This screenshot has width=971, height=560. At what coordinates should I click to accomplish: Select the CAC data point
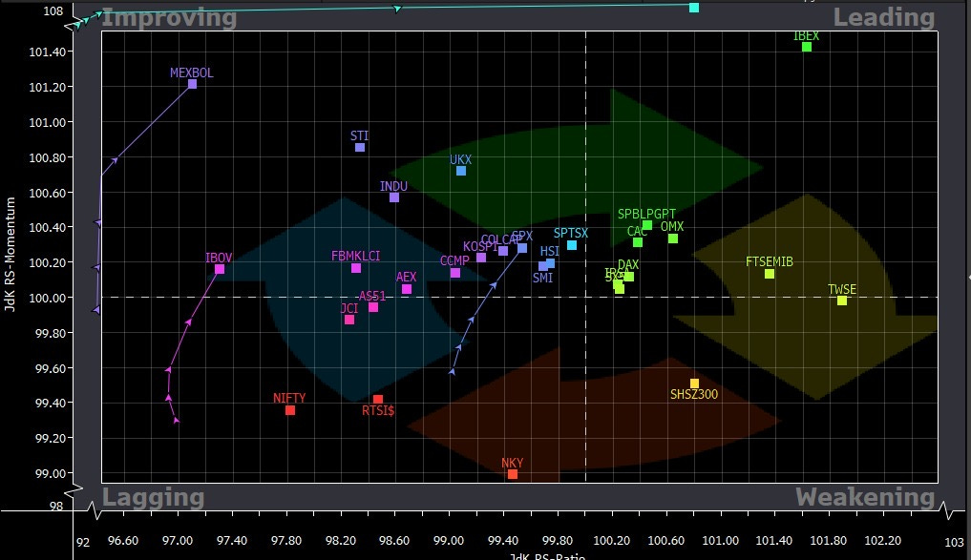(x=638, y=242)
